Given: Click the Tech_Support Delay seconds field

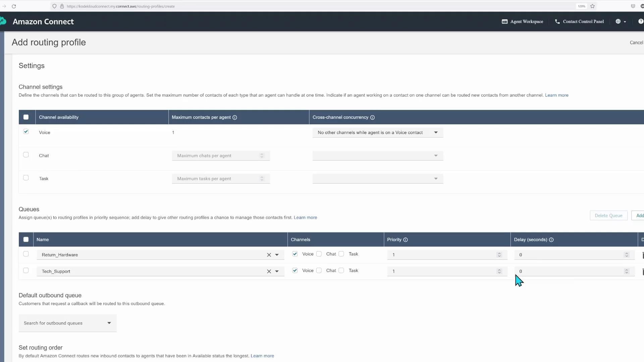Looking at the screenshot, I should 570,271.
